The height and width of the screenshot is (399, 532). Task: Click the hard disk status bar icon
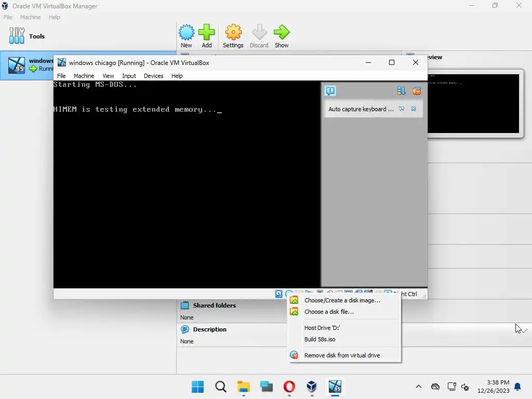(278, 294)
